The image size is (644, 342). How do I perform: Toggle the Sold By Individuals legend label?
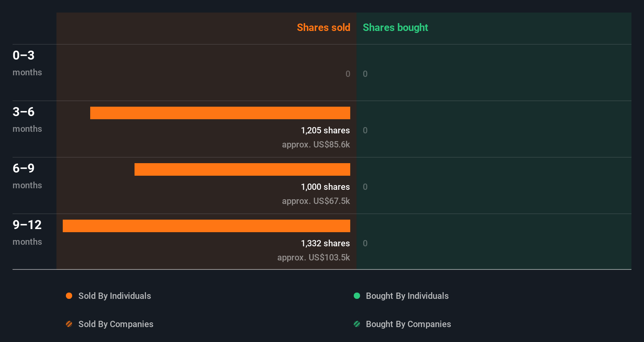(115, 296)
